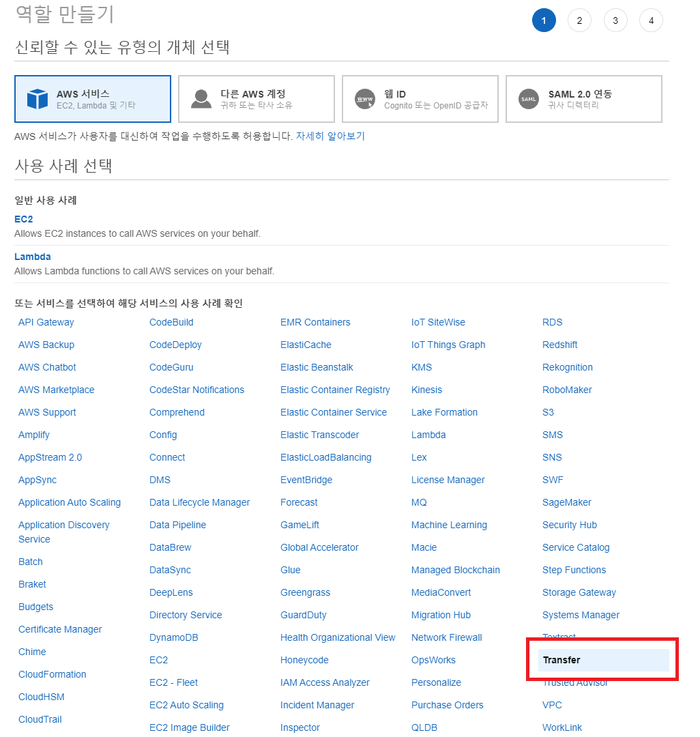Select the 다른 AWS 계정 entity card

click(x=257, y=99)
